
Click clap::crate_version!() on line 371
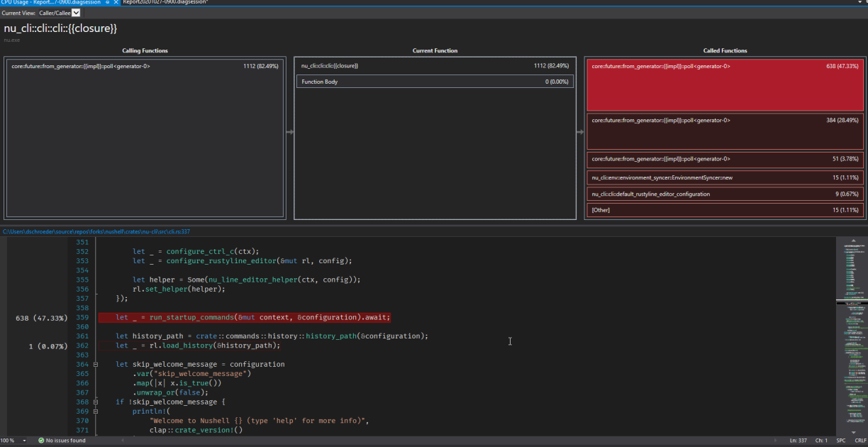click(x=196, y=430)
